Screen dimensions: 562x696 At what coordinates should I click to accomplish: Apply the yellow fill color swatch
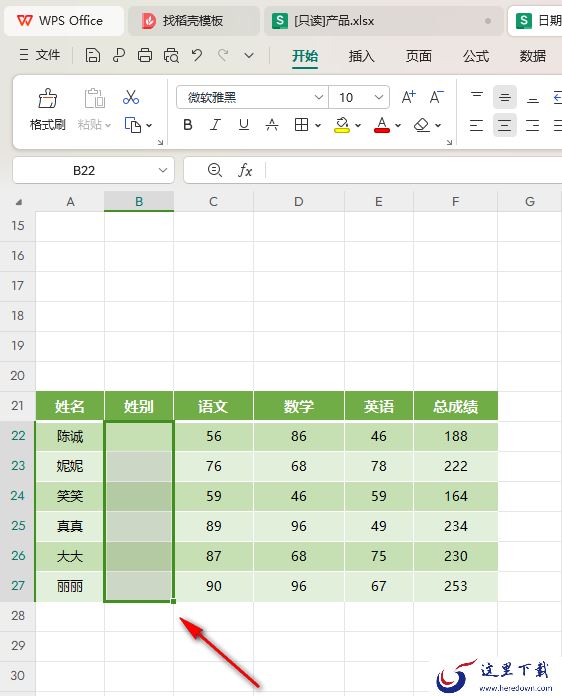[342, 125]
